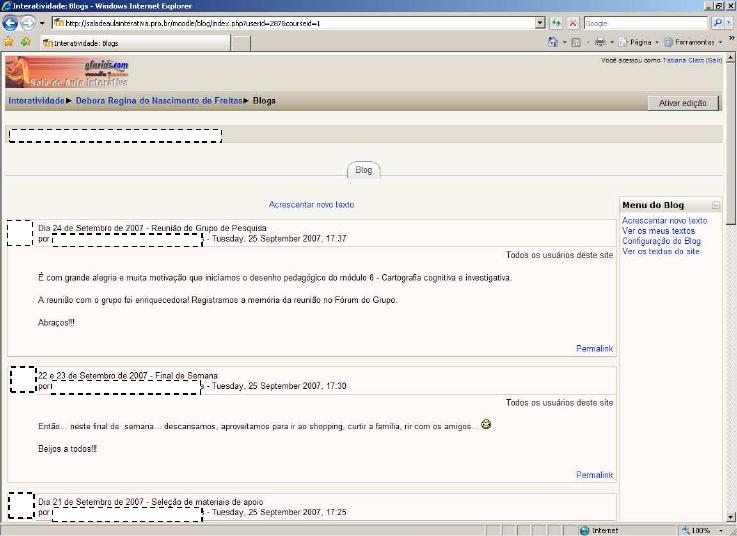Image resolution: width=737 pixels, height=536 pixels.
Task: Select the Blog tab
Action: pyautogui.click(x=364, y=170)
